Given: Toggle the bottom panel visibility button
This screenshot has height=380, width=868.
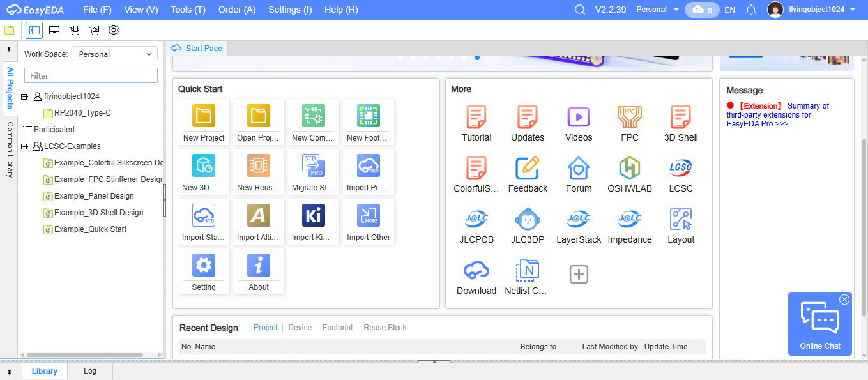Looking at the screenshot, I should pos(54,30).
